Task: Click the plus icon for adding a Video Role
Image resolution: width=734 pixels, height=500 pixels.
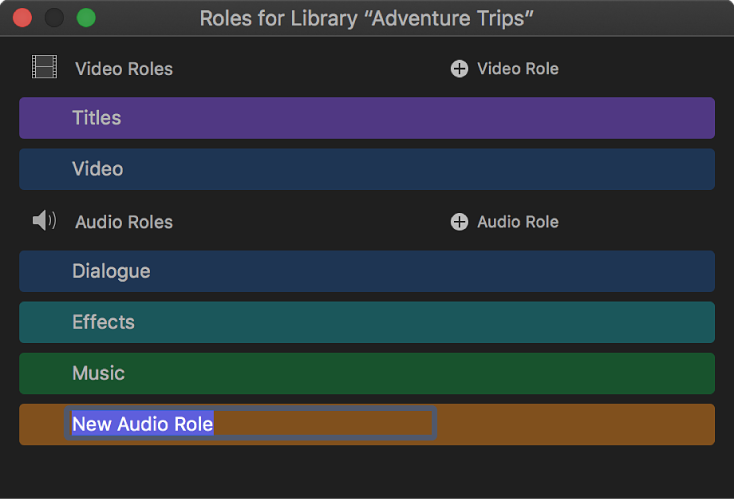Action: click(459, 69)
